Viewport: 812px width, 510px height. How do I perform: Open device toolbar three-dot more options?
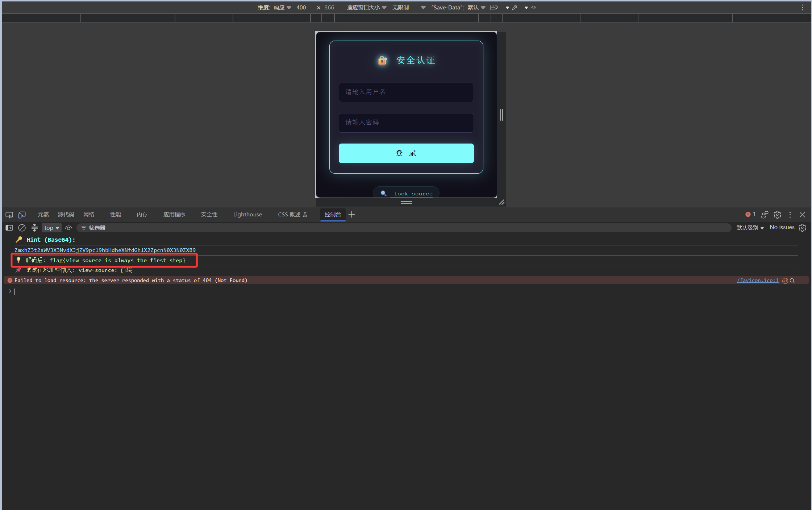coord(803,8)
